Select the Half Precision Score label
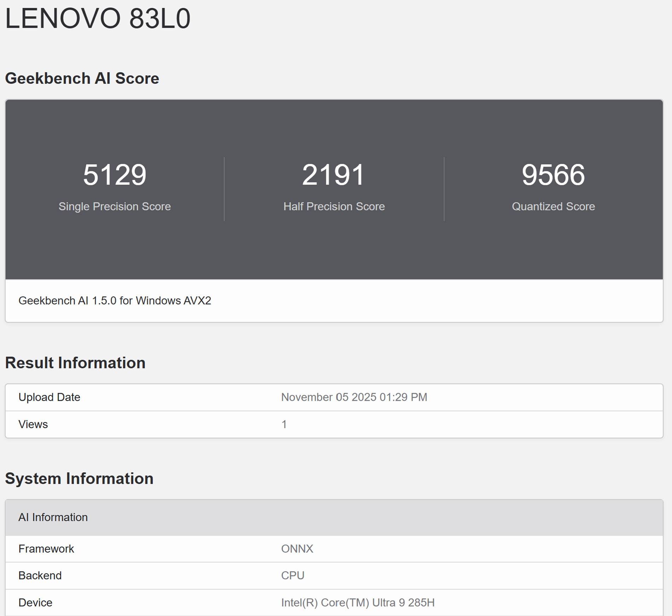This screenshot has width=672, height=616. 334,207
